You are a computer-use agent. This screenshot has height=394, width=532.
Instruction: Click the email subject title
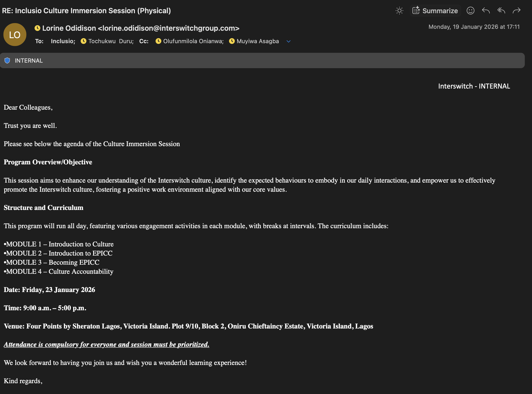click(x=86, y=11)
